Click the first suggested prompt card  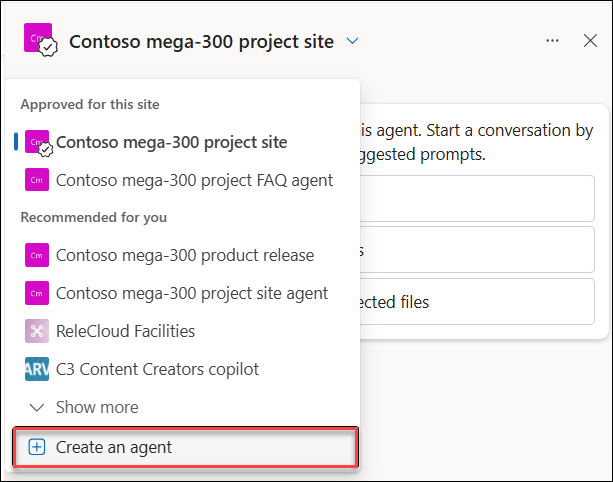coord(477,199)
